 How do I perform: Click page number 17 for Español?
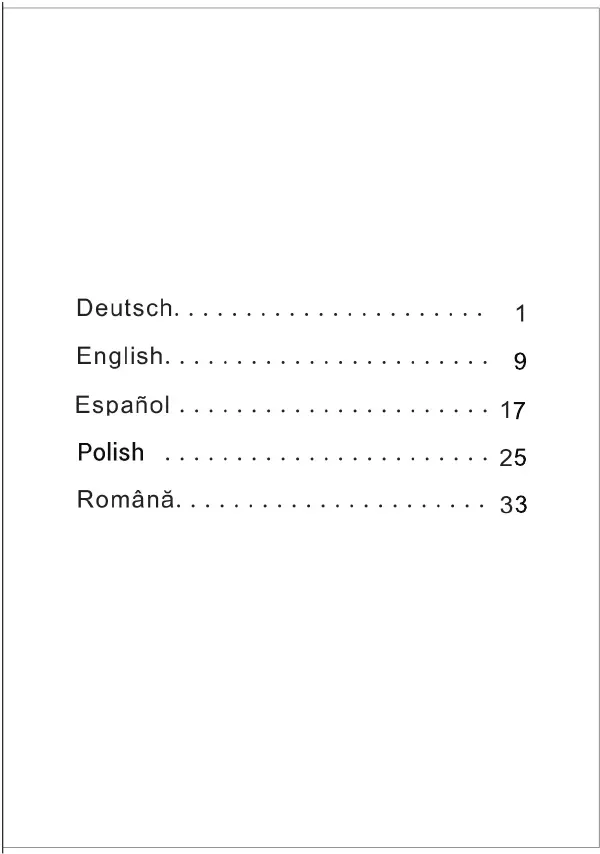513,410
